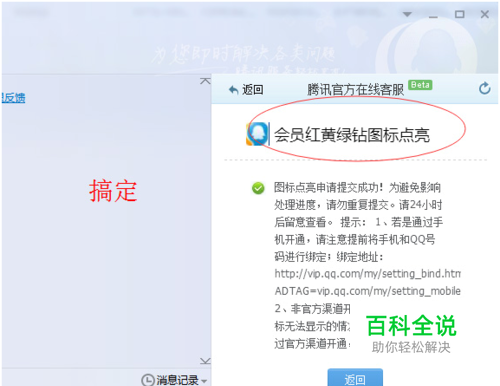Maximize the QQ support window
Screen dimensions: 500x386
[460, 14]
